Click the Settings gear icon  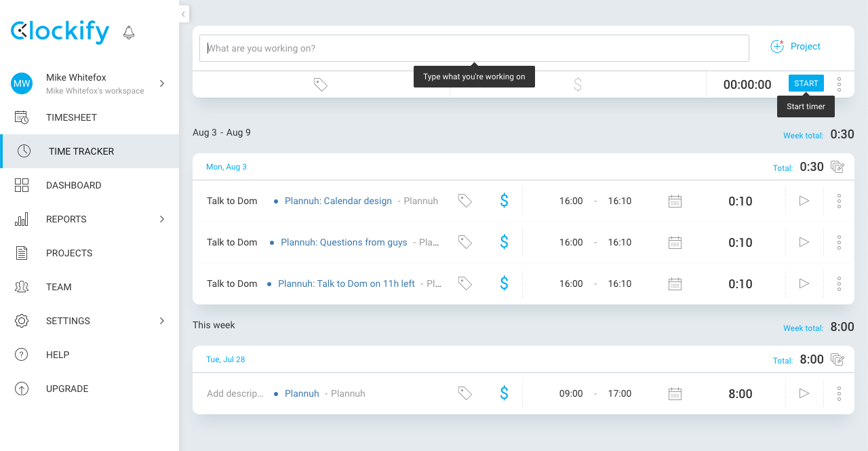point(22,321)
